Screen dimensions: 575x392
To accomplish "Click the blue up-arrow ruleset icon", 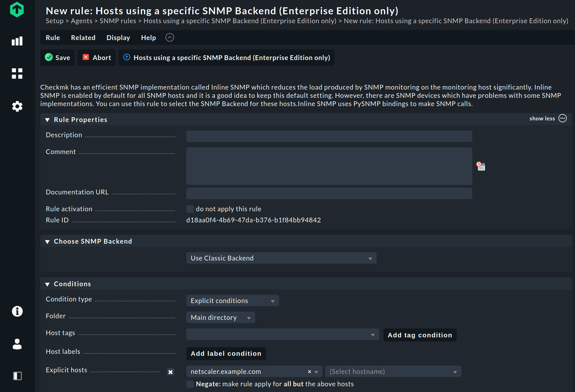I will coord(127,57).
